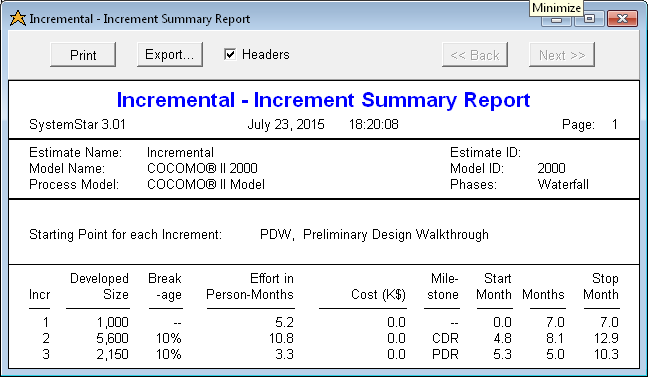Open the Export dialog
The image size is (648, 377).
(170, 55)
